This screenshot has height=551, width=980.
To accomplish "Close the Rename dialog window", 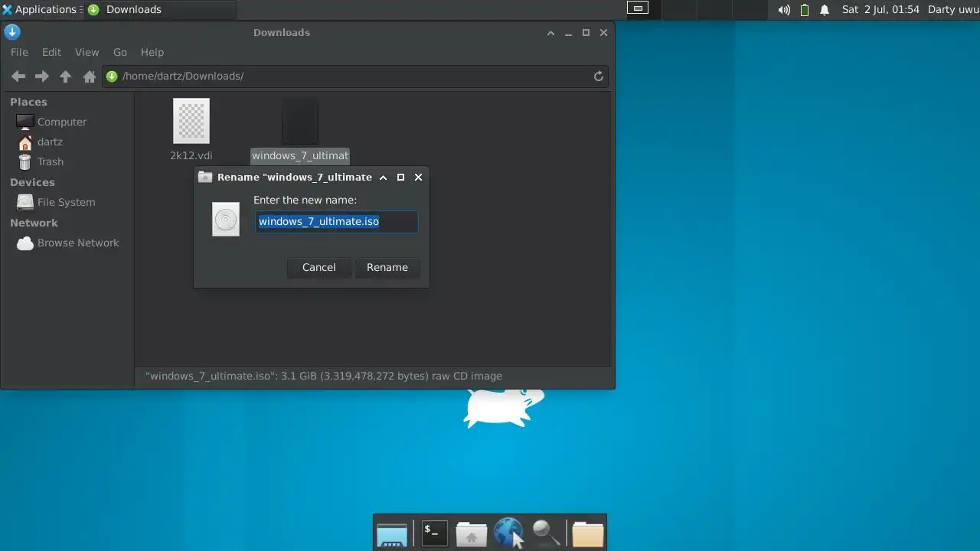I will (x=418, y=177).
